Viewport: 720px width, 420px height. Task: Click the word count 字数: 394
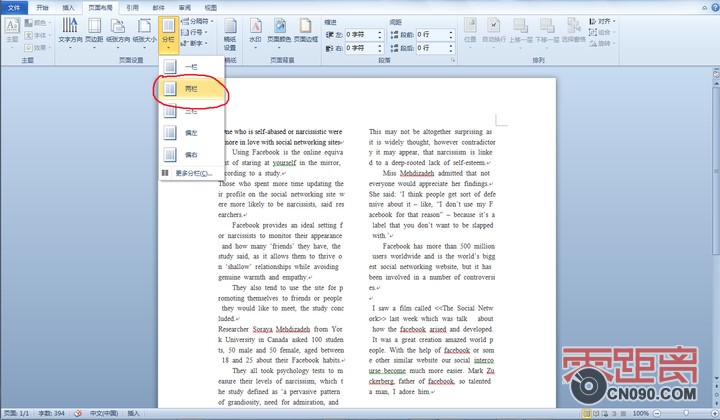tap(51, 414)
